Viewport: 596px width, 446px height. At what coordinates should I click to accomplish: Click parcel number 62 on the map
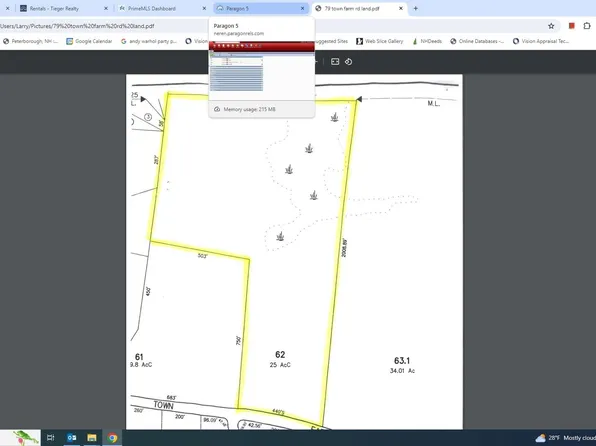point(280,354)
